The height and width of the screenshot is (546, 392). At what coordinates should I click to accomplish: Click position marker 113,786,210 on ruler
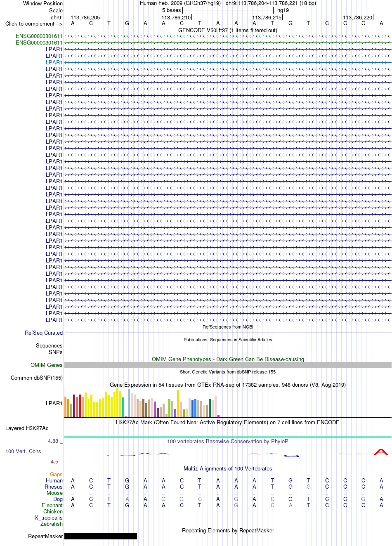click(x=176, y=17)
